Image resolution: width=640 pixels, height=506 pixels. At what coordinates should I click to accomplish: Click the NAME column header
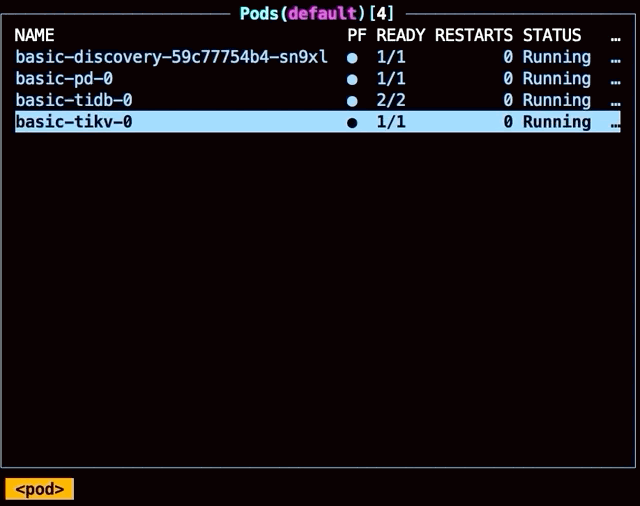[34, 36]
